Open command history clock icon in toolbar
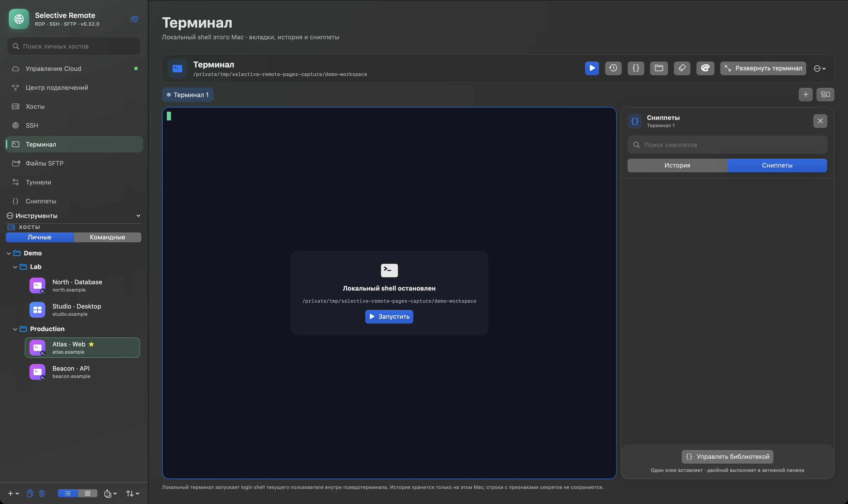This screenshot has width=848, height=504. [x=613, y=68]
